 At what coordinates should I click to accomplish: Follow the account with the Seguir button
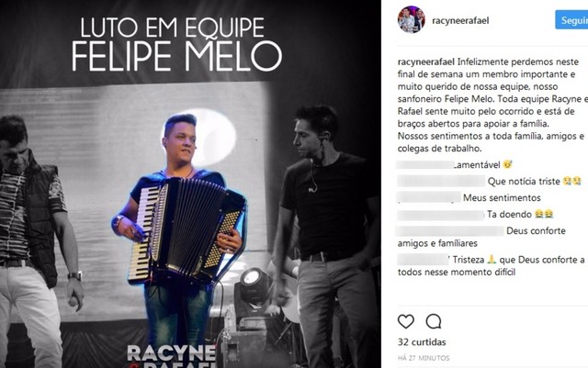[x=571, y=20]
